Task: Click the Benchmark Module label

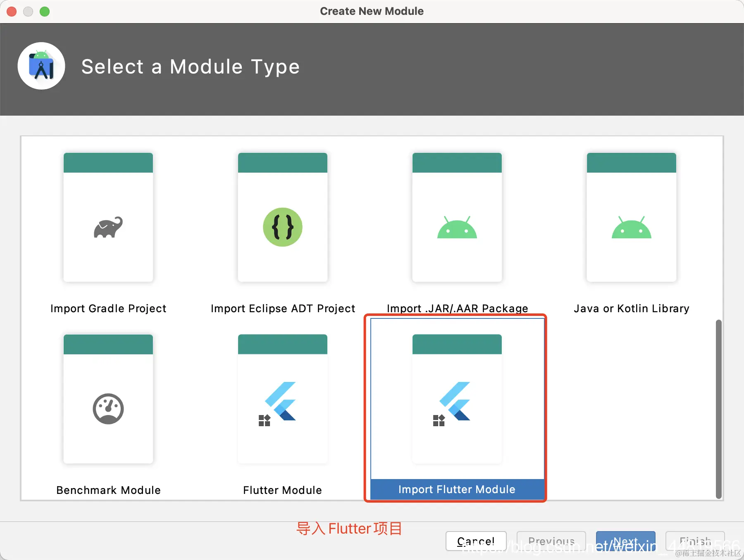Action: point(108,490)
